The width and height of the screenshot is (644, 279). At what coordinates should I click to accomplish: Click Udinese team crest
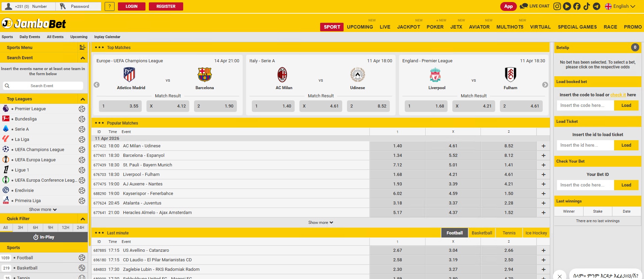358,75
